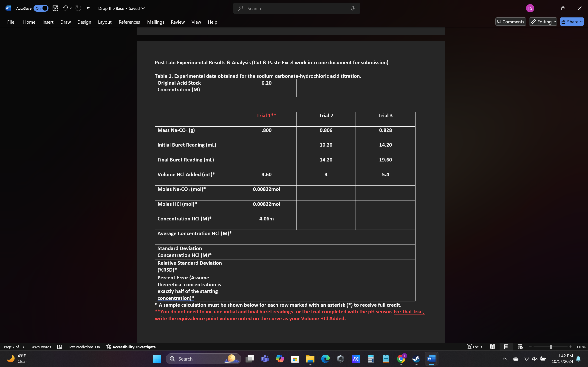The height and width of the screenshot is (367, 588).
Task: Run Accessibility: Investigate from status bar
Action: [131, 347]
